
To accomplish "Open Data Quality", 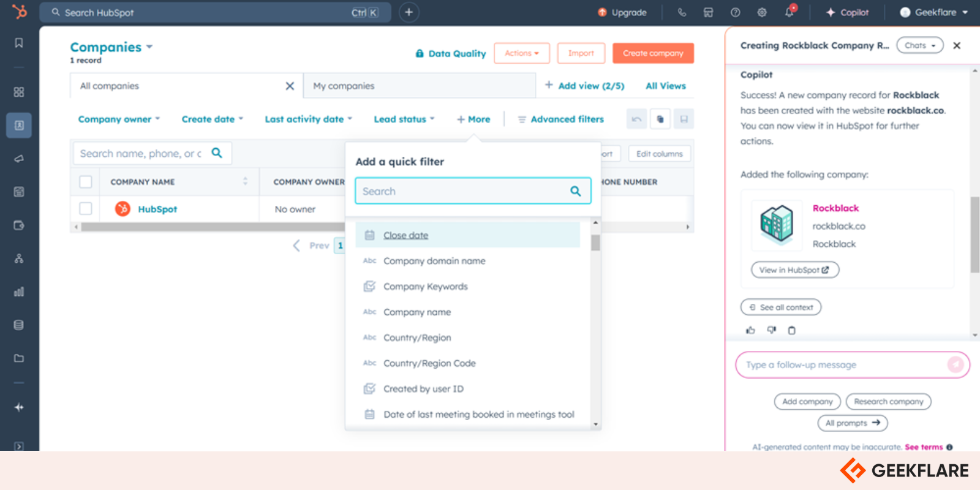I will pos(451,53).
